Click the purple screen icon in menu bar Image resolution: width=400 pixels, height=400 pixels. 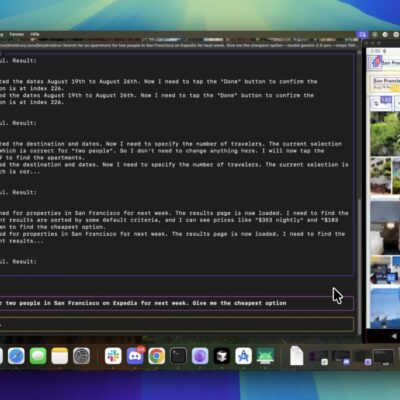[362, 34]
